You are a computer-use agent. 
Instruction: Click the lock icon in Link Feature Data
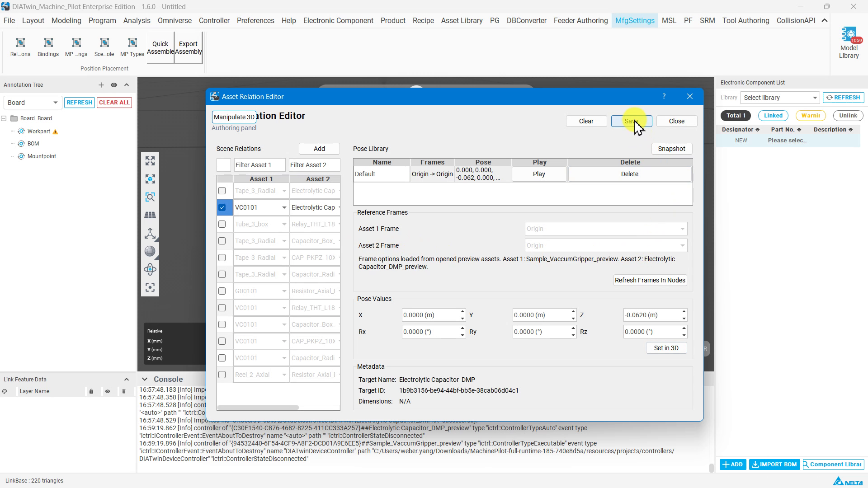[91, 391]
